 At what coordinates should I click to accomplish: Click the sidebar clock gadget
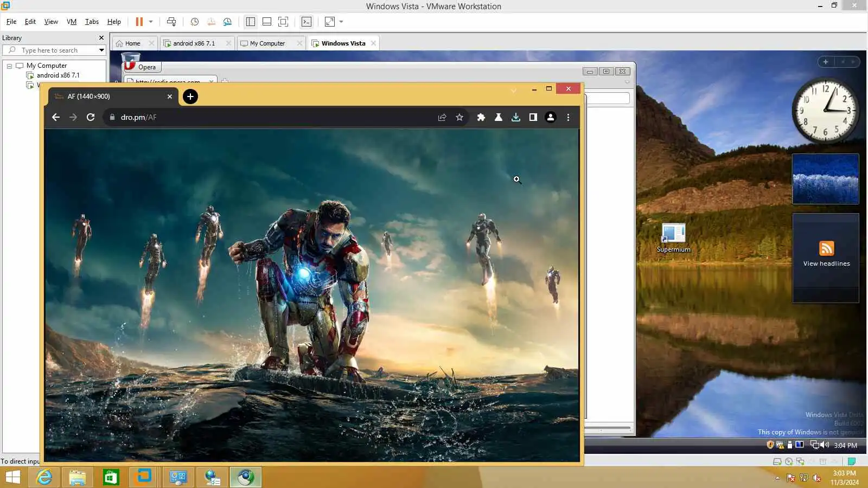(x=825, y=111)
